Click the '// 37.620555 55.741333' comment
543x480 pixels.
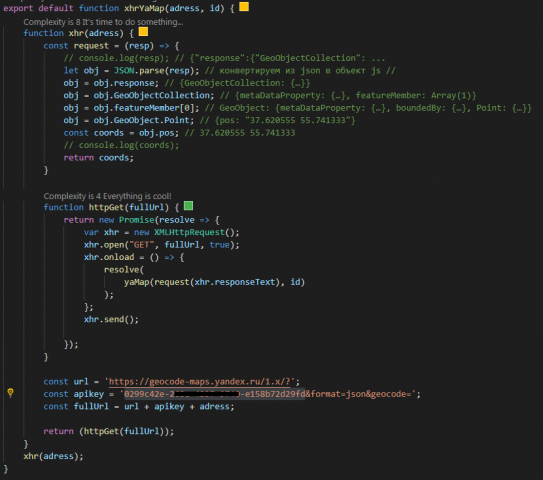tap(240, 133)
